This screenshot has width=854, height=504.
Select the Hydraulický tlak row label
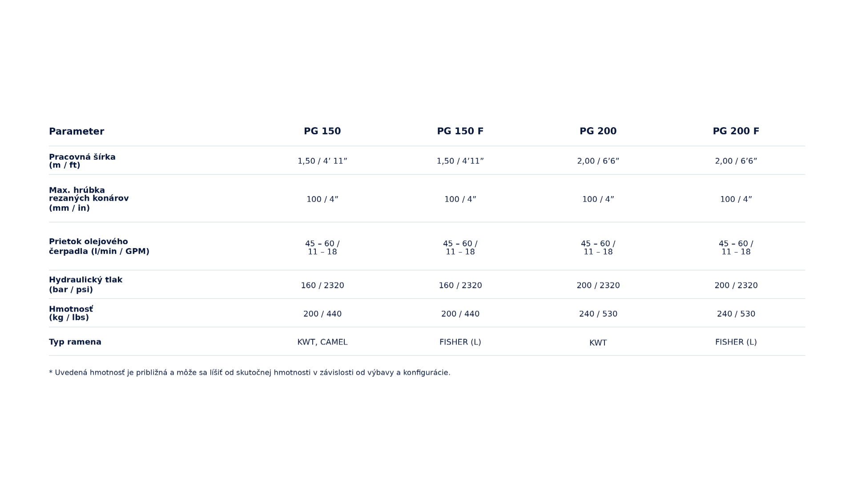(85, 285)
